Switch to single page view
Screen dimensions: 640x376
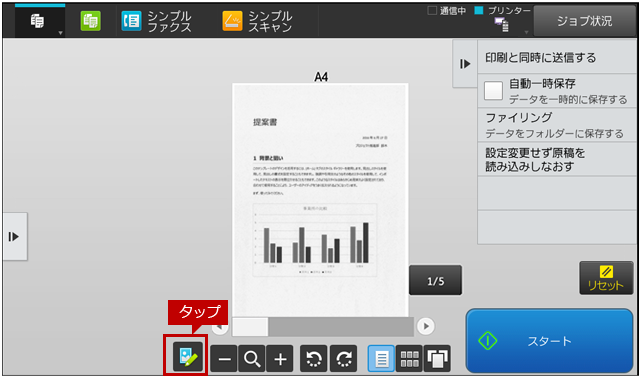381,358
